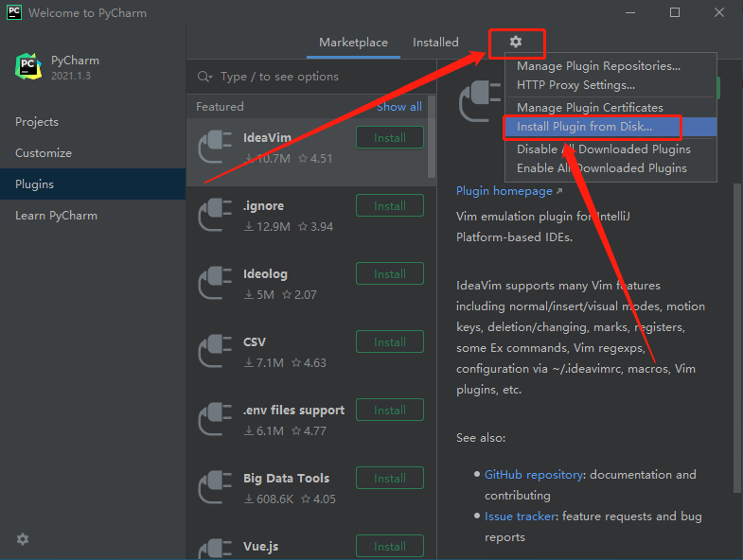
Task: Click the large plugin icon in details pane
Action: tap(480, 101)
